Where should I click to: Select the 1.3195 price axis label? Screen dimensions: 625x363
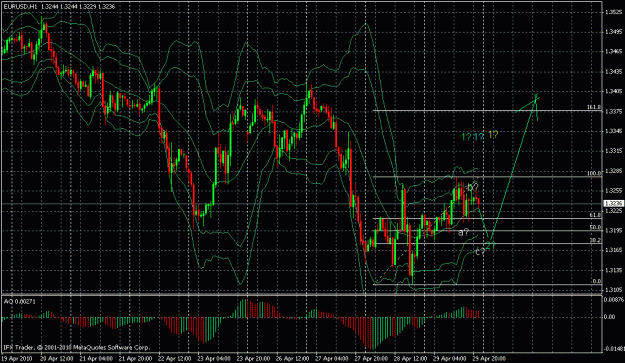pos(613,231)
